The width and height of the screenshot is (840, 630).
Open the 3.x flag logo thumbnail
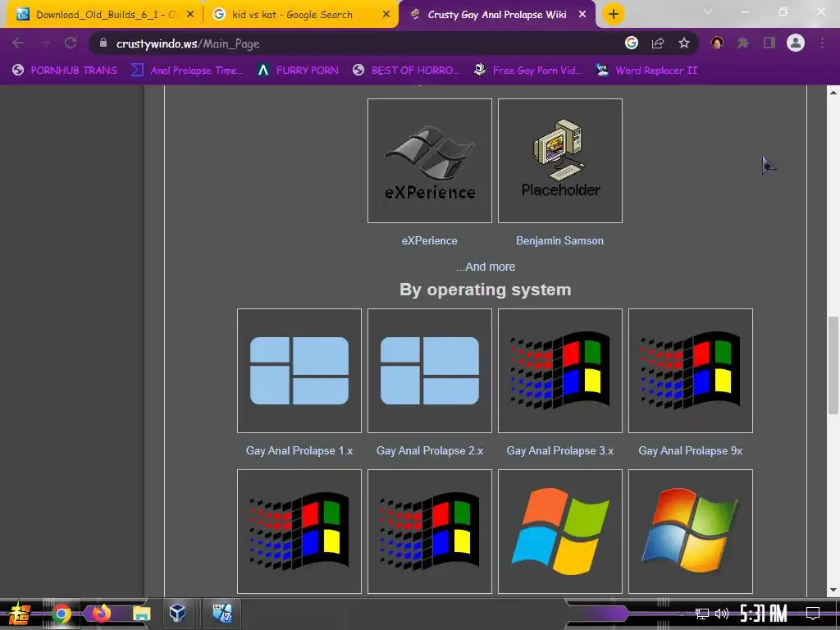[x=559, y=371]
